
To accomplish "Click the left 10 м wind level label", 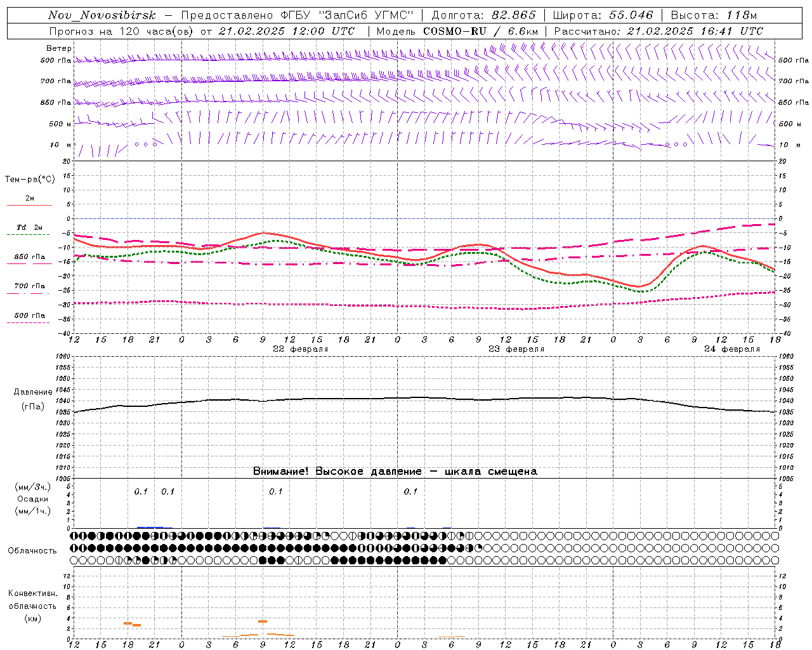I will point(61,145).
